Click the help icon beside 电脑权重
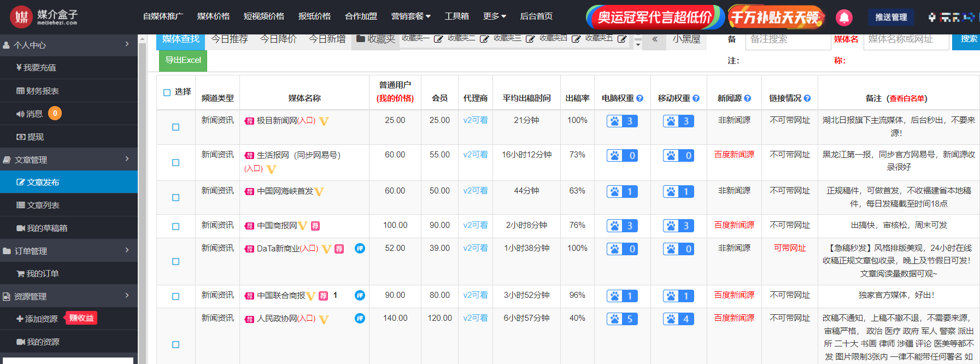980x364 pixels. click(x=640, y=98)
